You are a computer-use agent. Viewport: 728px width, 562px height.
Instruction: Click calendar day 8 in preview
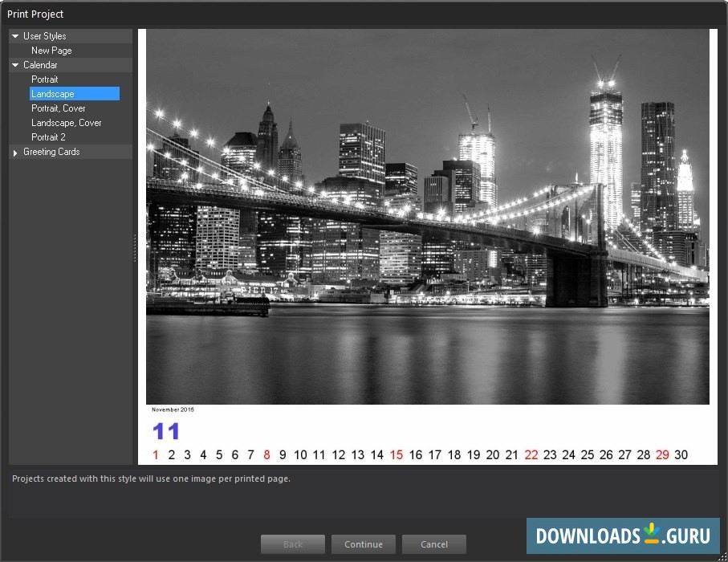[266, 454]
